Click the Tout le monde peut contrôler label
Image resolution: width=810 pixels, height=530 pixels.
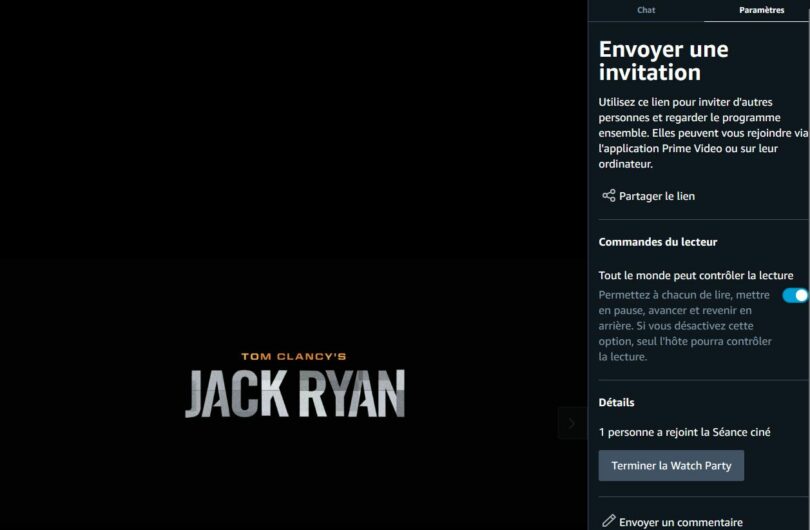pyautogui.click(x=696, y=275)
